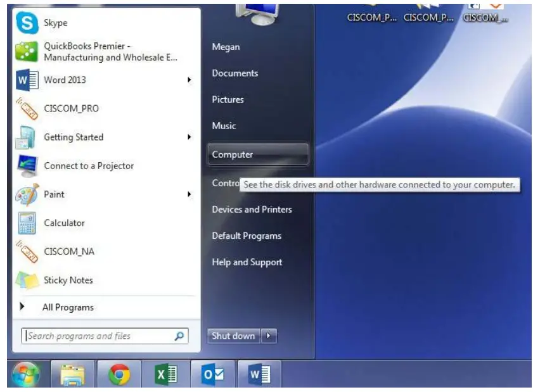Click the 'CISCOM_NA' label
The height and width of the screenshot is (392, 533).
pyautogui.click(x=69, y=251)
